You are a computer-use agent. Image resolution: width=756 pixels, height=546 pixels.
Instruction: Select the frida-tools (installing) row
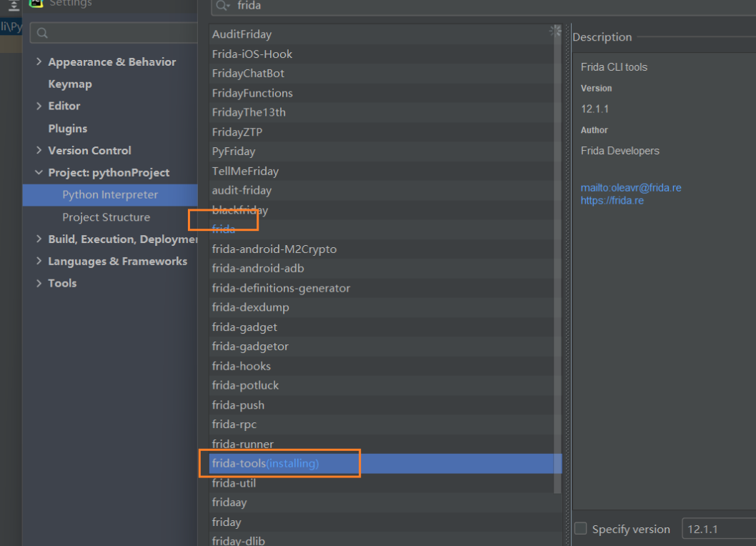click(x=386, y=464)
